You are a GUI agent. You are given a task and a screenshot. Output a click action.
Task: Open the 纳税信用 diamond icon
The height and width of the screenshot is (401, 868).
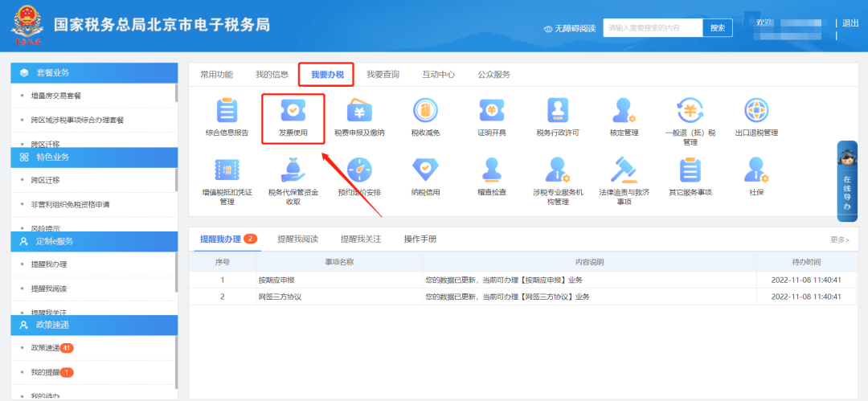(x=426, y=170)
